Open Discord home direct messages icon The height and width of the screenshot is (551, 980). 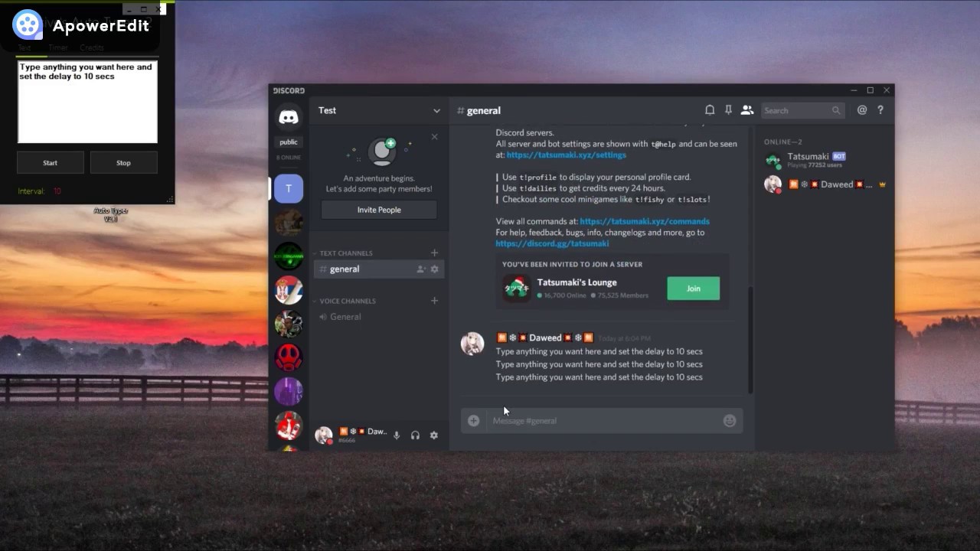pos(289,117)
